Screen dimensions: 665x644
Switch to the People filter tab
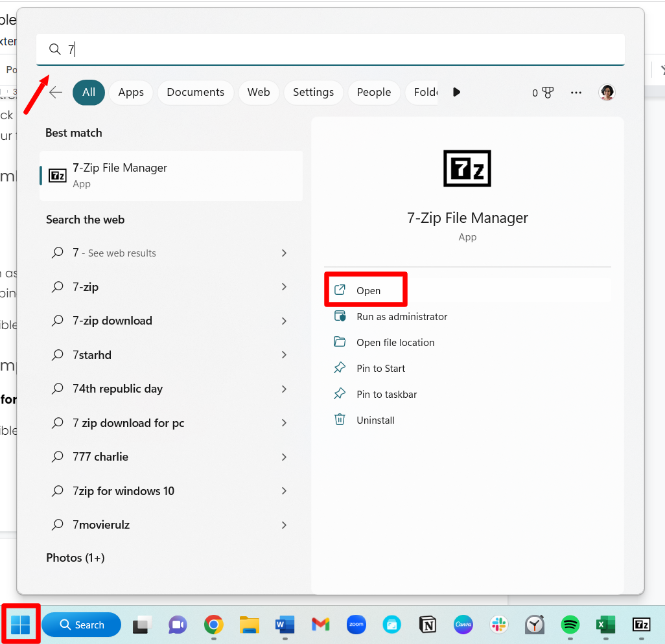[x=373, y=92]
